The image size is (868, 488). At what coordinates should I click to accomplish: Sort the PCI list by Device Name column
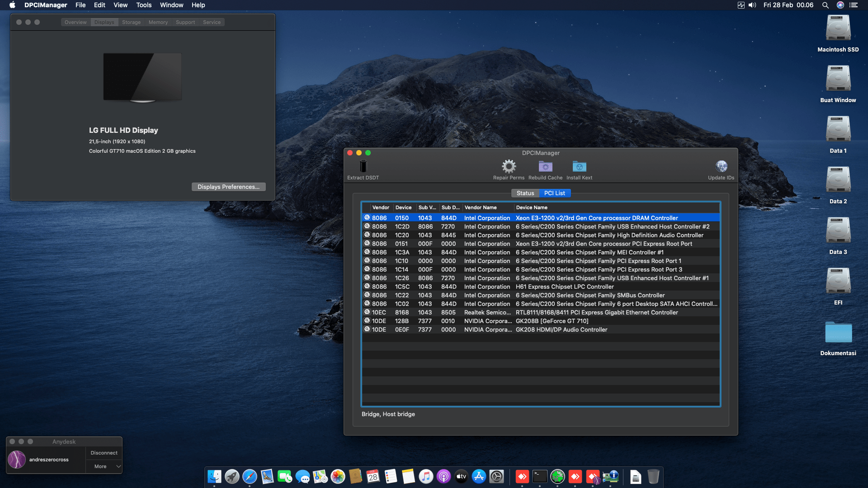tap(617, 207)
